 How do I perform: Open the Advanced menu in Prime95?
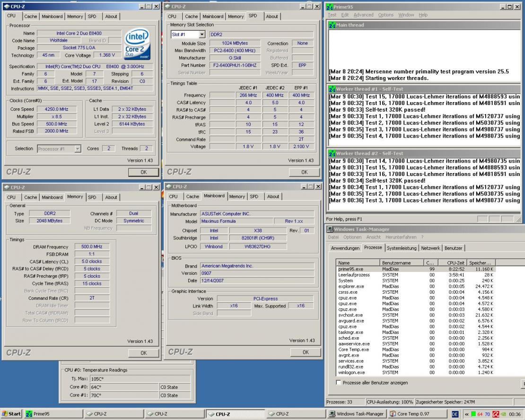pos(363,15)
